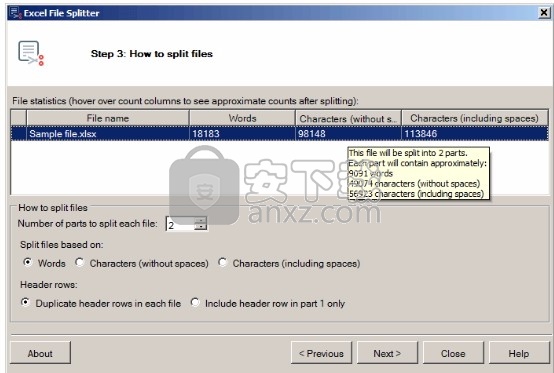Click the Excel File Splitter title bar icon
The width and height of the screenshot is (554, 373).
16,13
